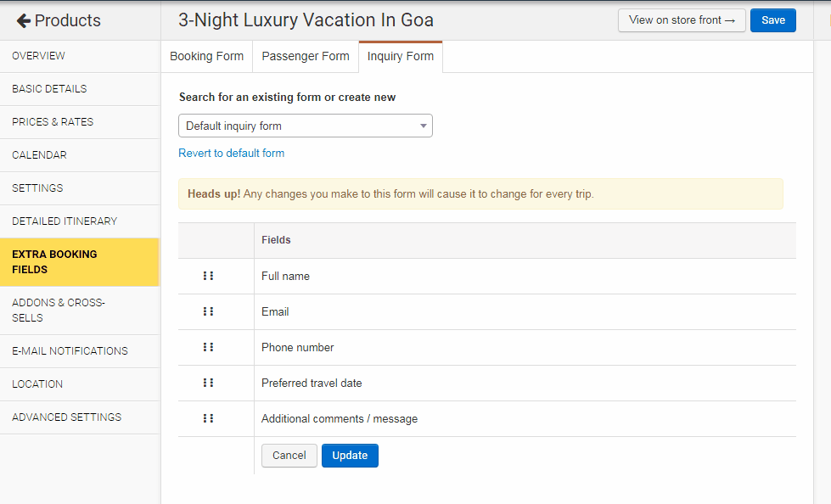This screenshot has height=504, width=831.
Task: Click the Save button
Action: tap(772, 20)
